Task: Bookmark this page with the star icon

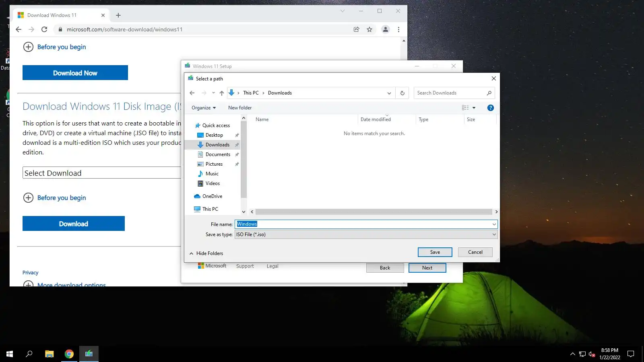Action: (369, 29)
